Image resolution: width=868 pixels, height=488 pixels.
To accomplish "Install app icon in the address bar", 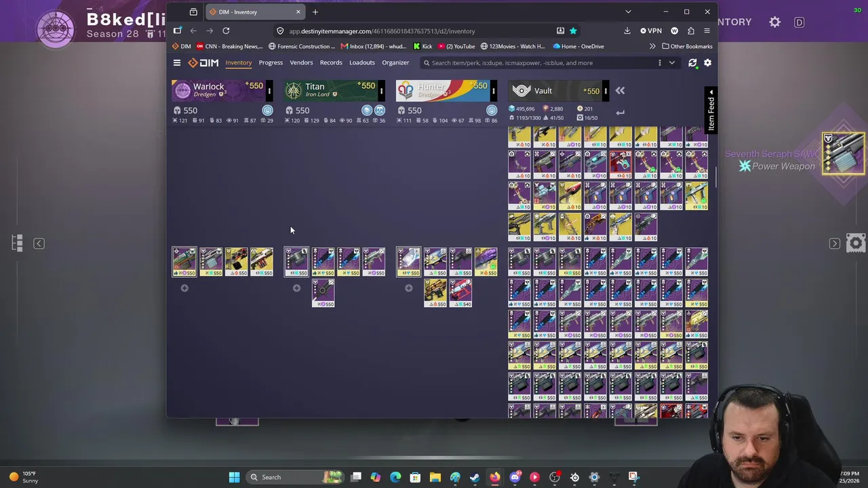I will click(x=560, y=31).
